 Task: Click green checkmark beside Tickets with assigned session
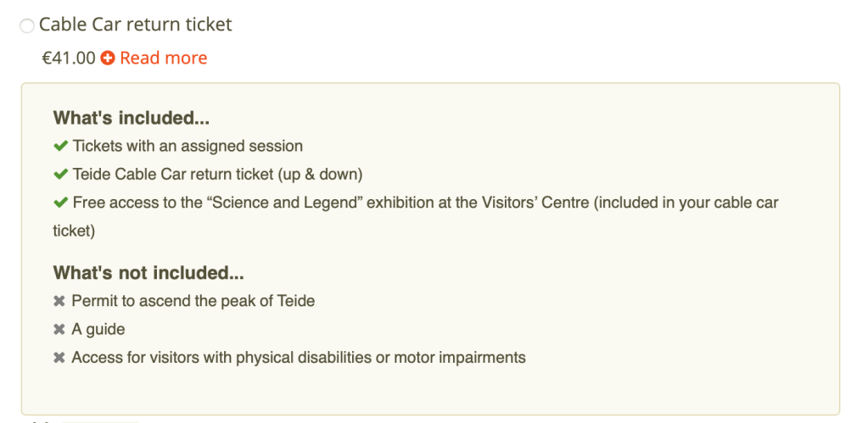tap(60, 147)
